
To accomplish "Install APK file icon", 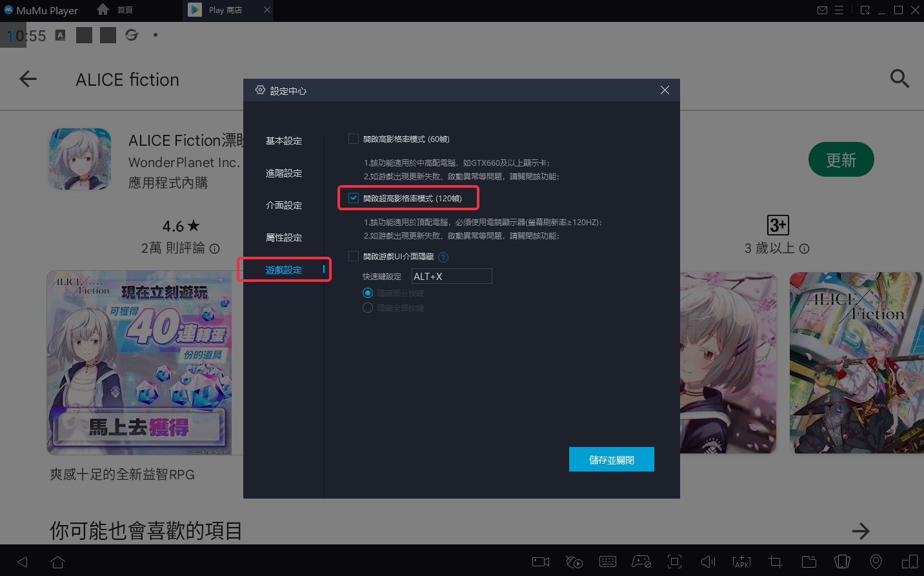I will [741, 562].
